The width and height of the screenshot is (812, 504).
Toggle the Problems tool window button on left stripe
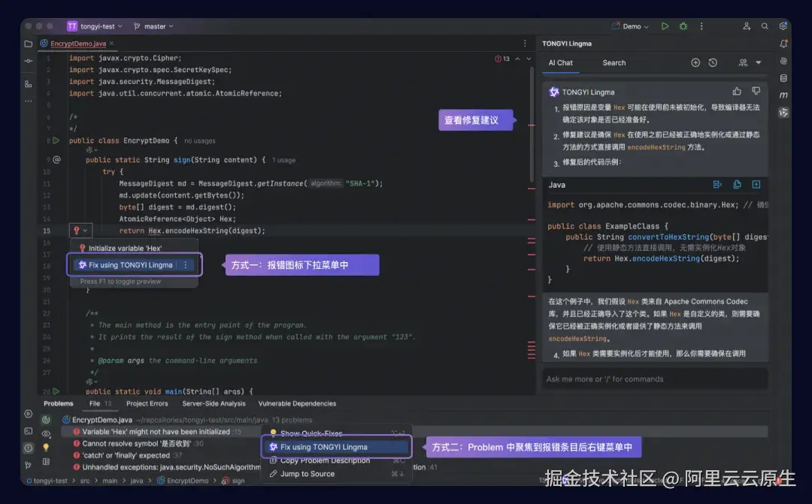click(x=29, y=448)
